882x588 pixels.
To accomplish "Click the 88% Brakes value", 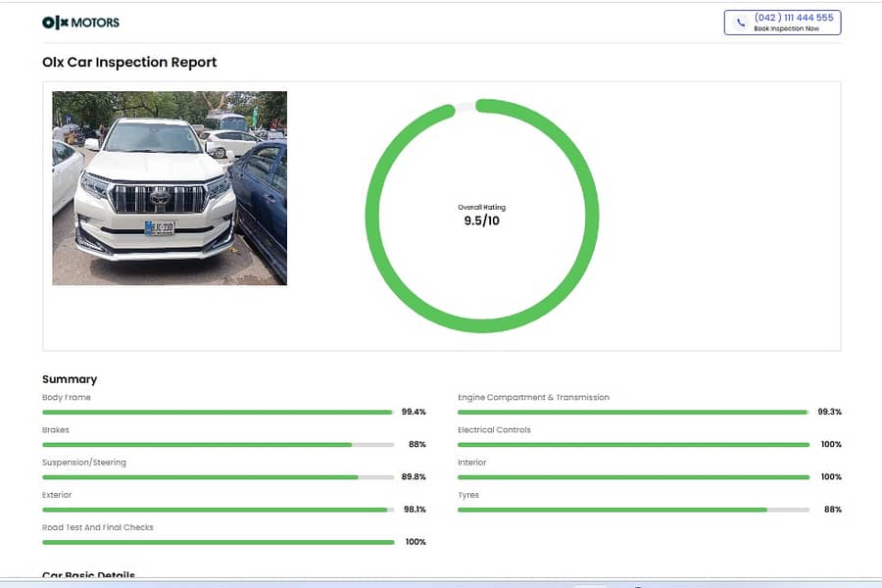I will click(417, 445).
